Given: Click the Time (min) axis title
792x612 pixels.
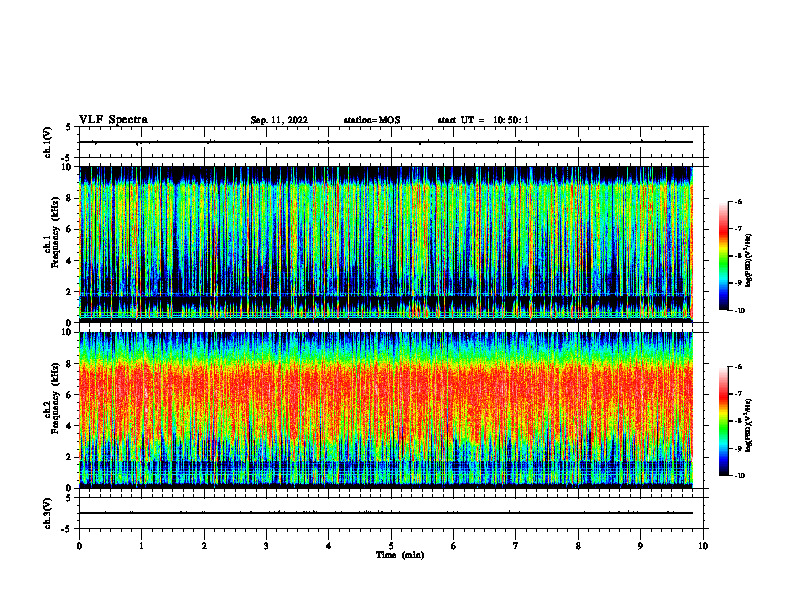Looking at the screenshot, I should [400, 555].
